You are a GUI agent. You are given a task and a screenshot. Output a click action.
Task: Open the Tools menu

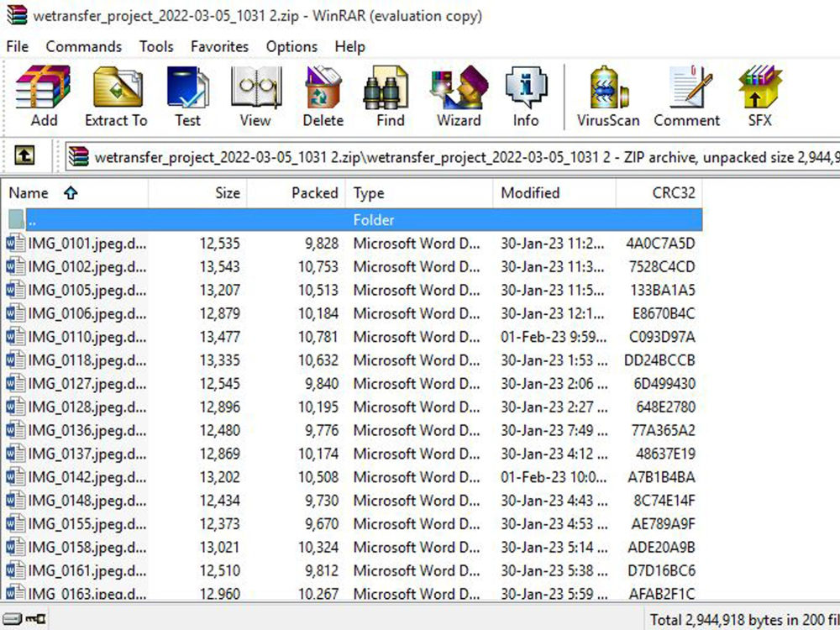tap(156, 46)
